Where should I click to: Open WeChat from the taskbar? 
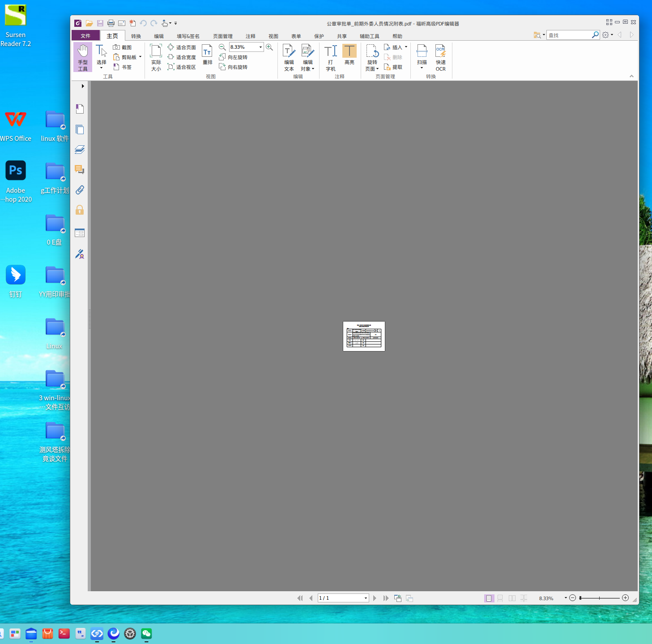147,634
